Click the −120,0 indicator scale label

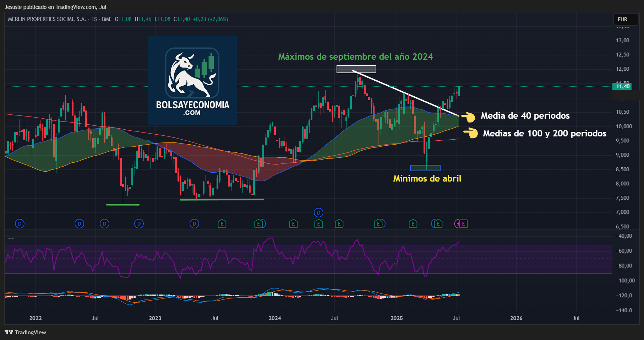[x=624, y=296]
